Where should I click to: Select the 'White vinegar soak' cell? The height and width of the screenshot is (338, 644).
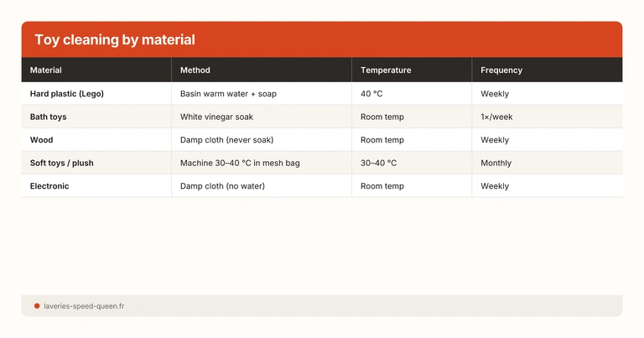(216, 117)
